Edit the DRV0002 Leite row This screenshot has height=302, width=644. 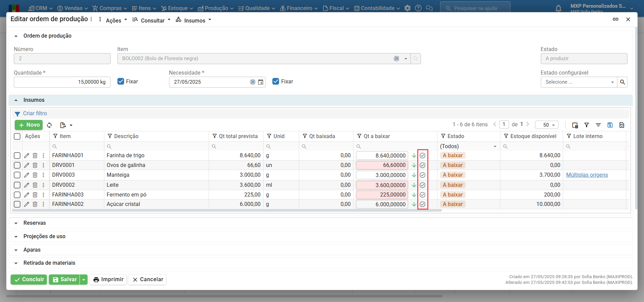pyautogui.click(x=26, y=185)
